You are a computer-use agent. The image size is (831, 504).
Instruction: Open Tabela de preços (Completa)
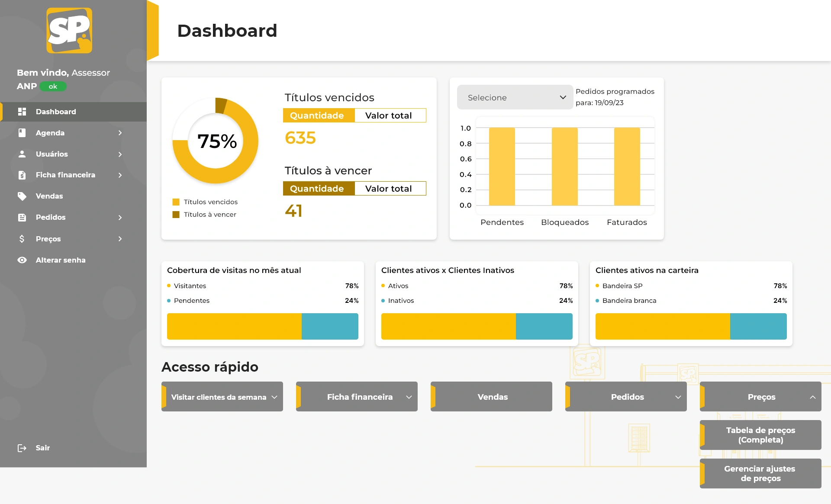click(760, 435)
